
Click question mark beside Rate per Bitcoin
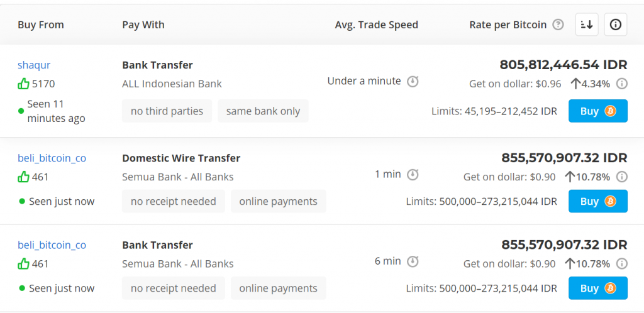[558, 25]
